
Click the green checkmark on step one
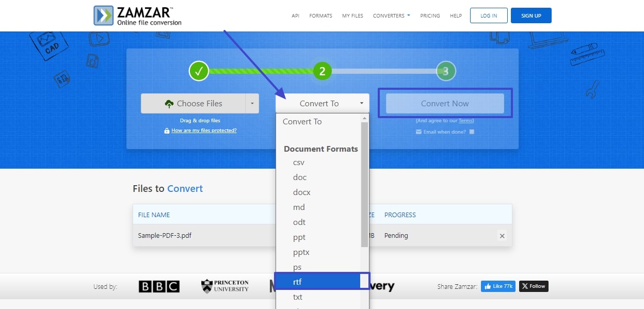199,71
